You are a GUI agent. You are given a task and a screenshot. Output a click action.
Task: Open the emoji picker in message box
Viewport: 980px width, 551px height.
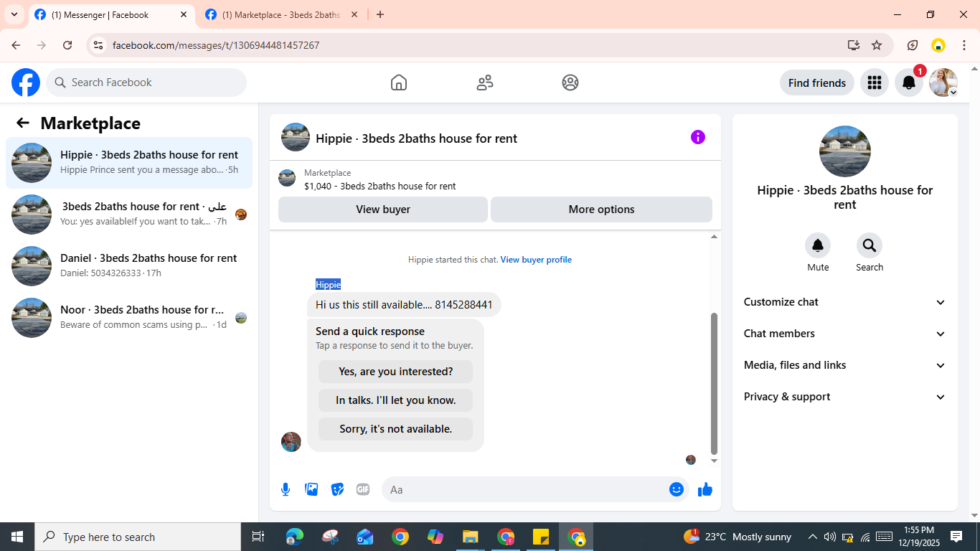click(x=677, y=489)
